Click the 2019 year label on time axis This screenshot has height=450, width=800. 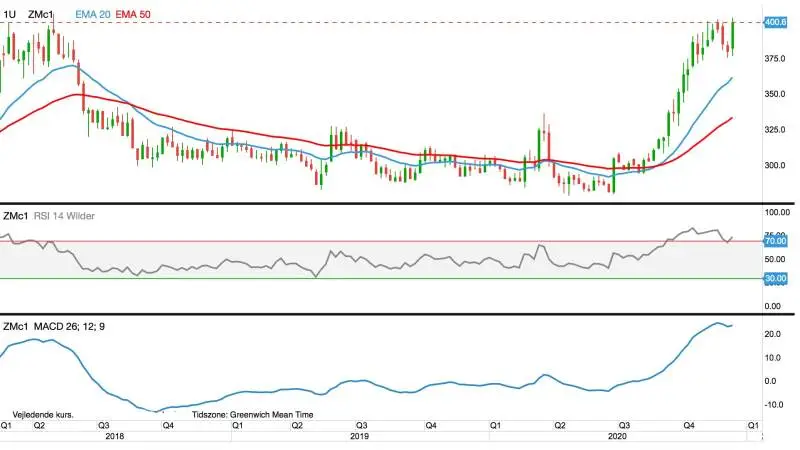360,436
